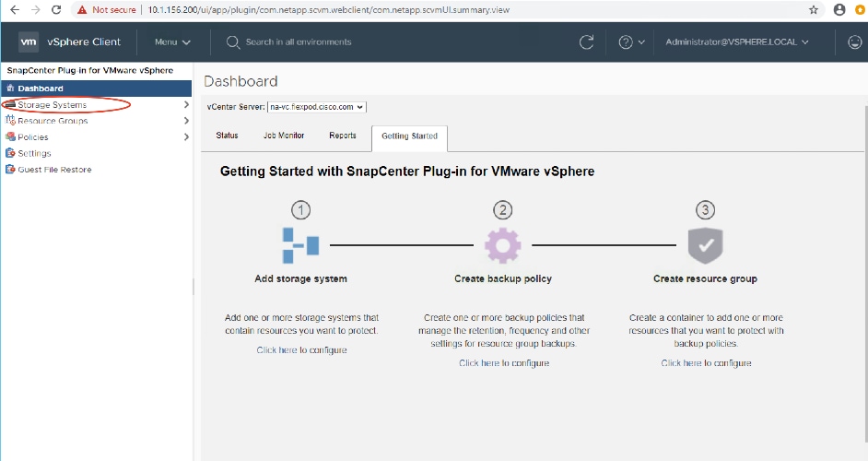Click the Create backup policy heading

click(x=502, y=278)
